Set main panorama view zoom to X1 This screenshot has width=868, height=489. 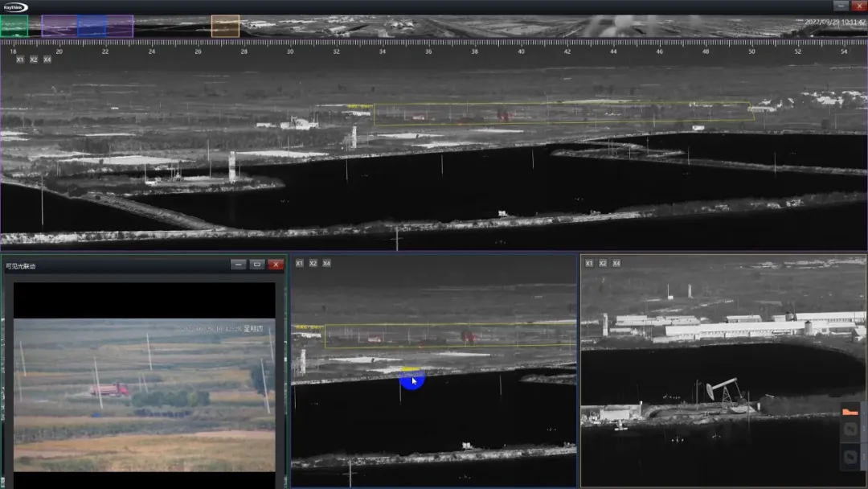pyautogui.click(x=20, y=60)
